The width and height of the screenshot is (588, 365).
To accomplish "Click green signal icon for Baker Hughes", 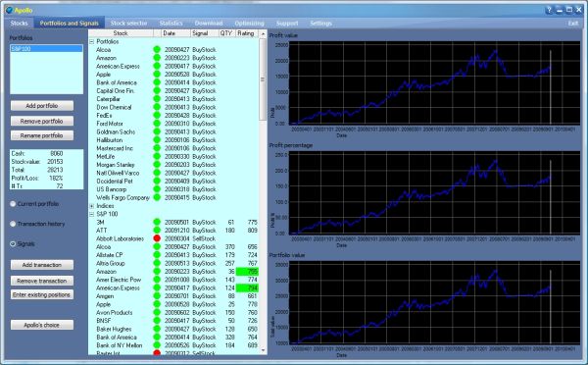I will point(157,329).
